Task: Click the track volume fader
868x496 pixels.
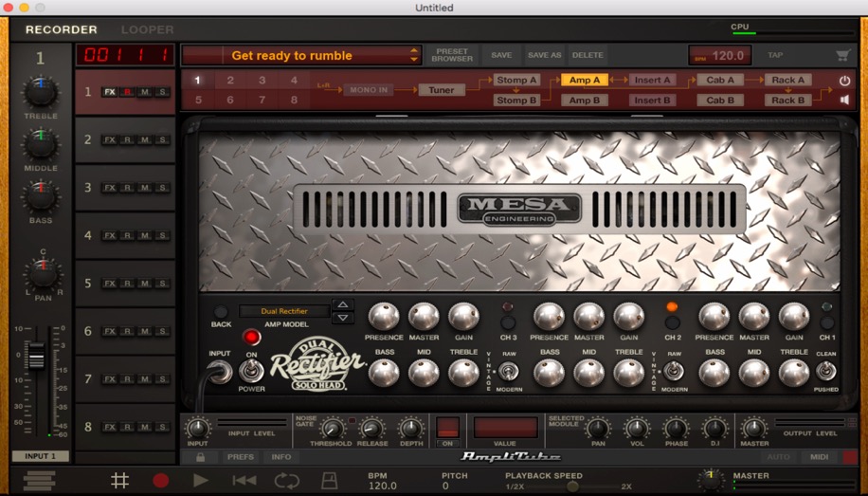Action: tap(37, 356)
